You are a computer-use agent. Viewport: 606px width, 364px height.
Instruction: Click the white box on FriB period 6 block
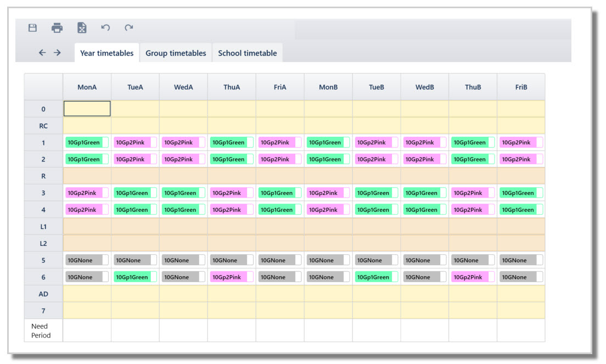click(540, 277)
